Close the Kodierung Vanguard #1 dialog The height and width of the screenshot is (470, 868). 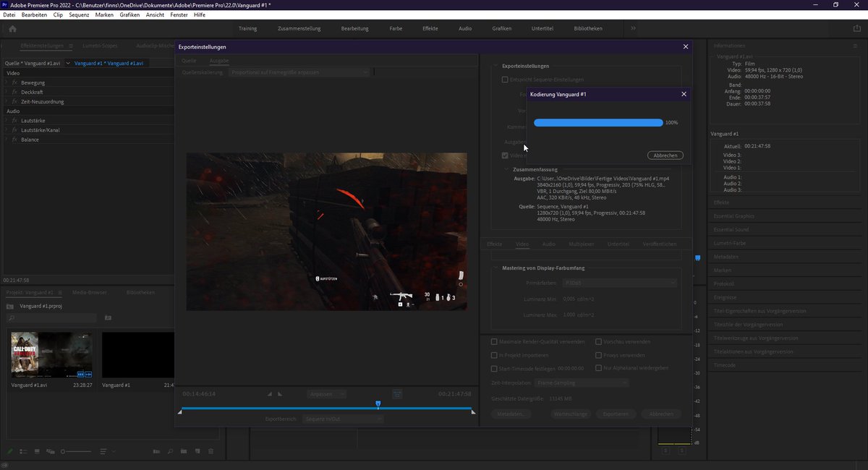click(x=684, y=94)
